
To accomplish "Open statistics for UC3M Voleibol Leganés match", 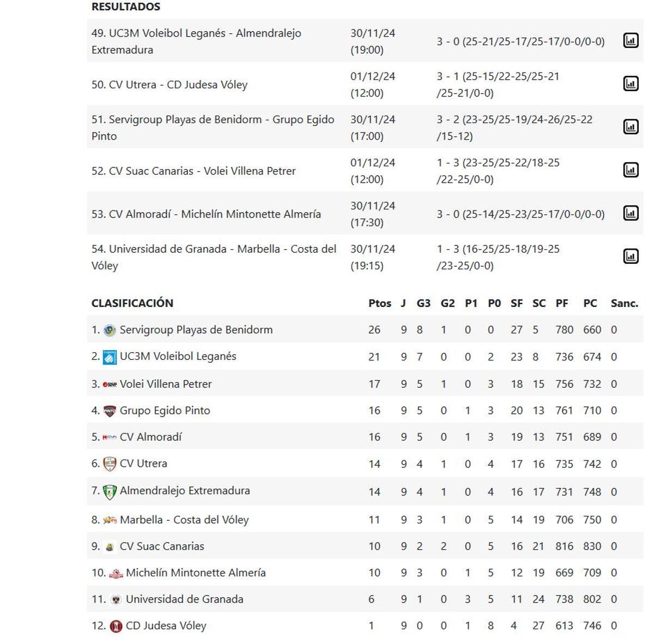I will [631, 39].
